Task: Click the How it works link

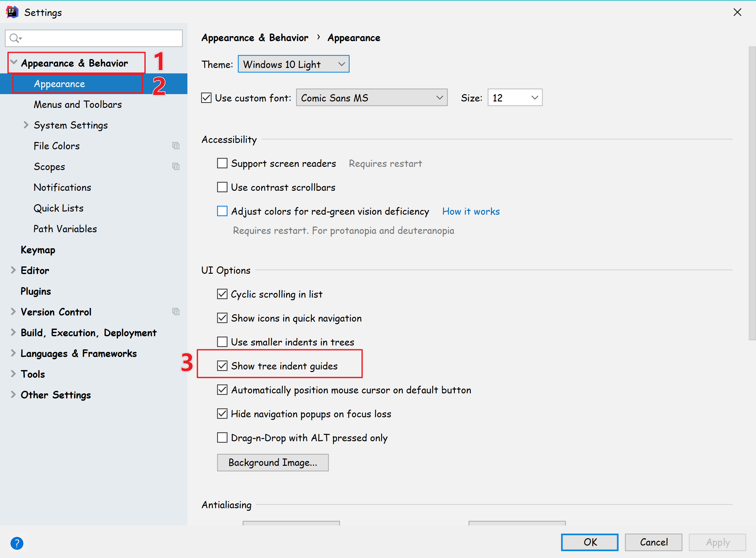Action: click(x=471, y=212)
